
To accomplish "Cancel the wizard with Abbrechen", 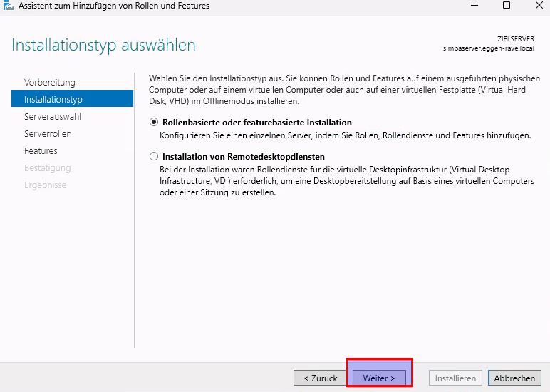I will [514, 378].
